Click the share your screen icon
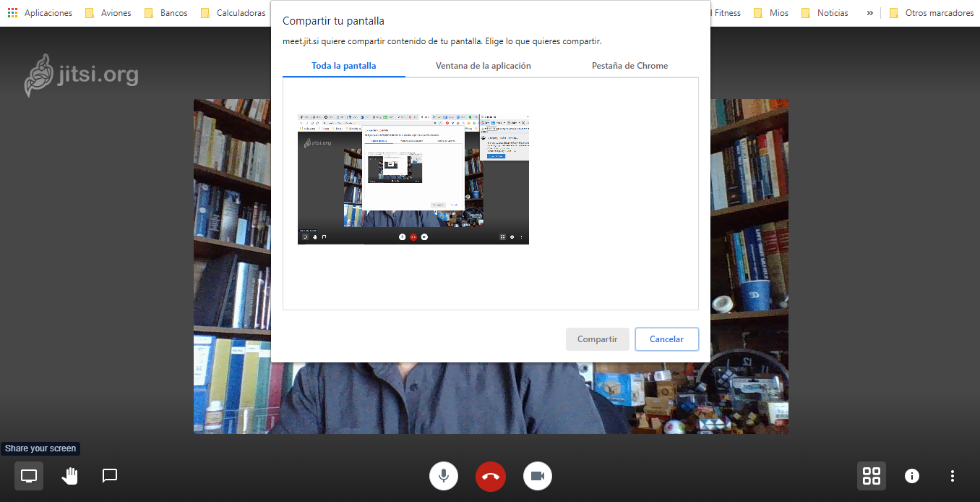 (29, 476)
